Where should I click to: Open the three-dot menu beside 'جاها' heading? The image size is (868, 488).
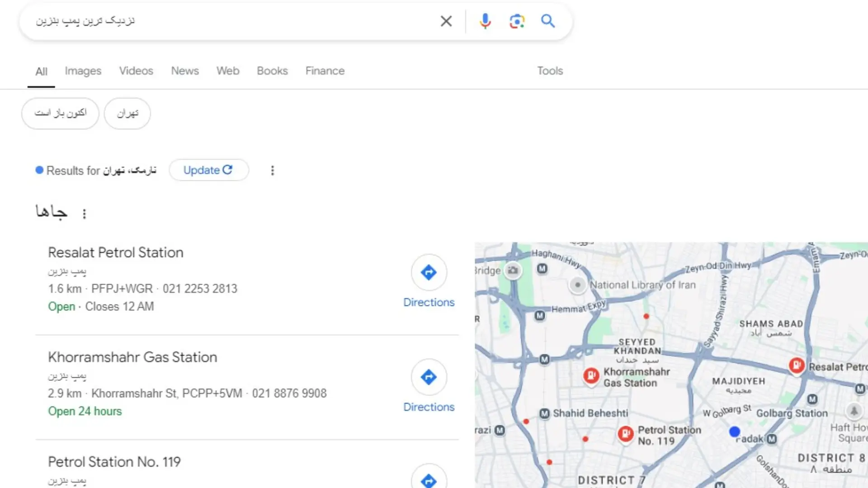coord(84,214)
